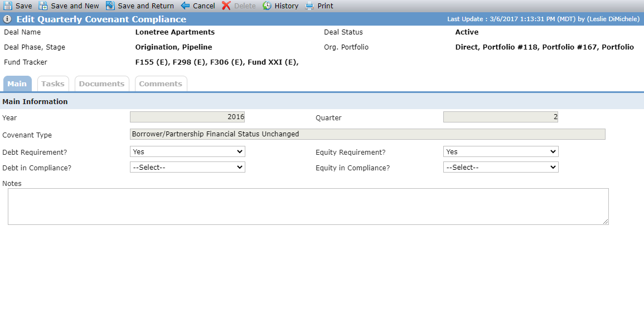Screen dimensions: 644x314
Task: Click the Covenant Type field
Action: [x=367, y=134]
